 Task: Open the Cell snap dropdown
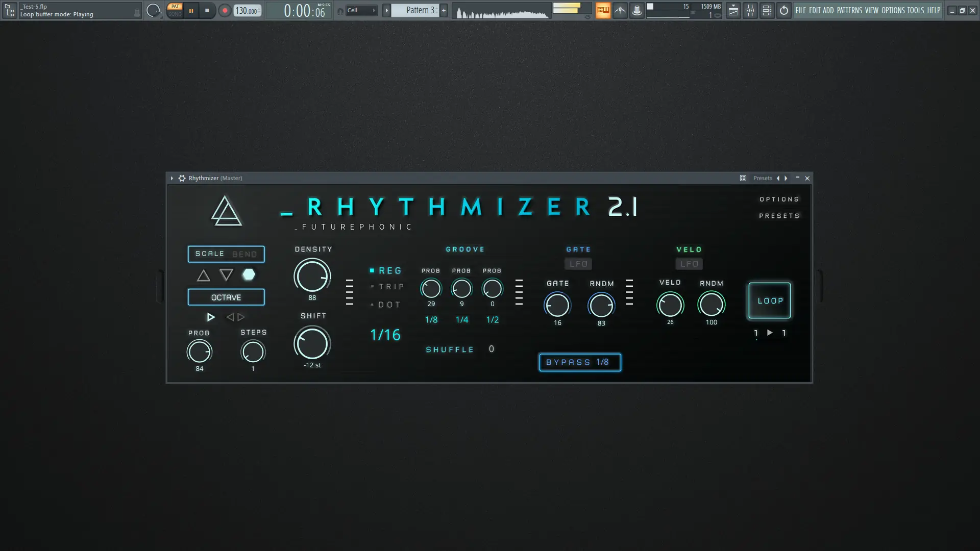point(361,10)
